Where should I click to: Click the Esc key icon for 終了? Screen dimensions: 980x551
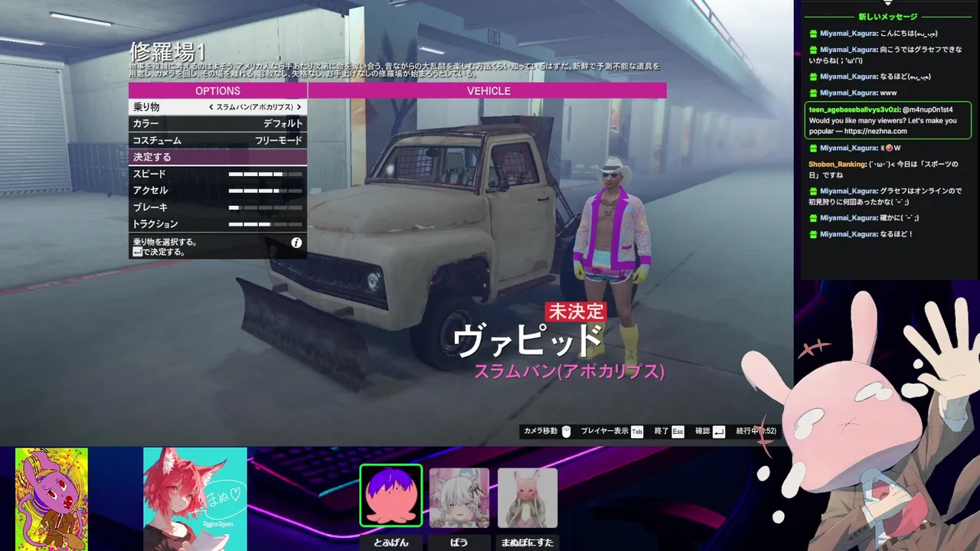tap(678, 432)
